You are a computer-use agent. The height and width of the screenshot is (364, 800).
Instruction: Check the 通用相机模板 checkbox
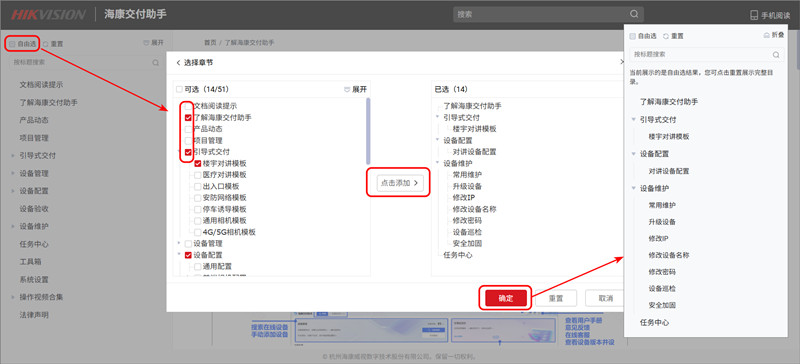coord(197,221)
